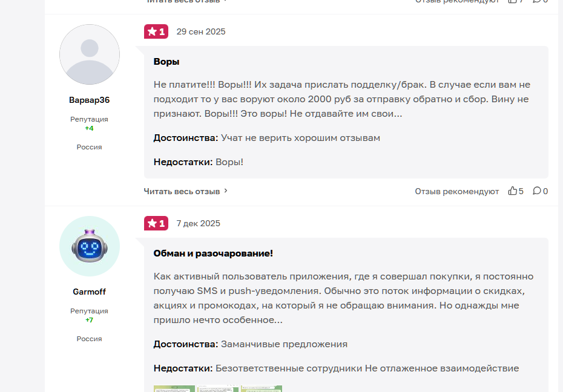Open the Garmoff username profile link
The image size is (563, 392).
90,292
